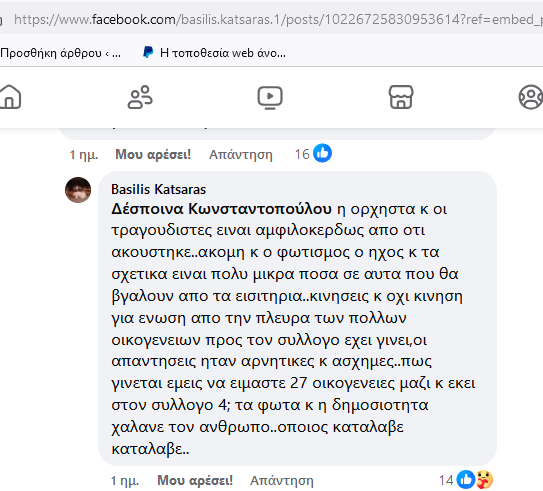Screen dimensions: 543x491
Task: Like Basilis Katsaras comment with 'Μου αρέσει!'
Action: coord(195,481)
